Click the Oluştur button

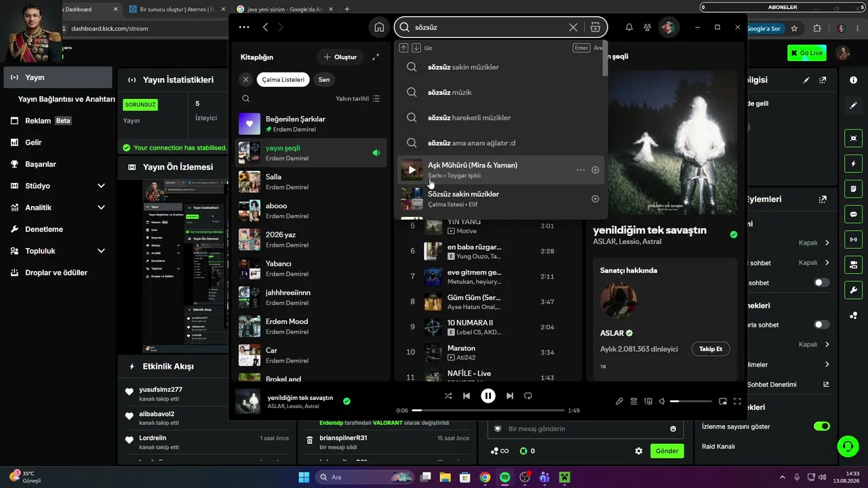(340, 57)
